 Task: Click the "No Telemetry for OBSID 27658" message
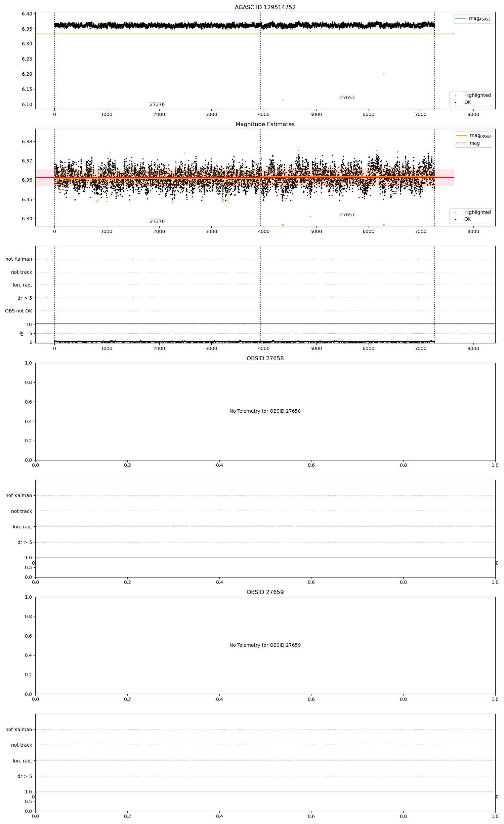coord(265,411)
